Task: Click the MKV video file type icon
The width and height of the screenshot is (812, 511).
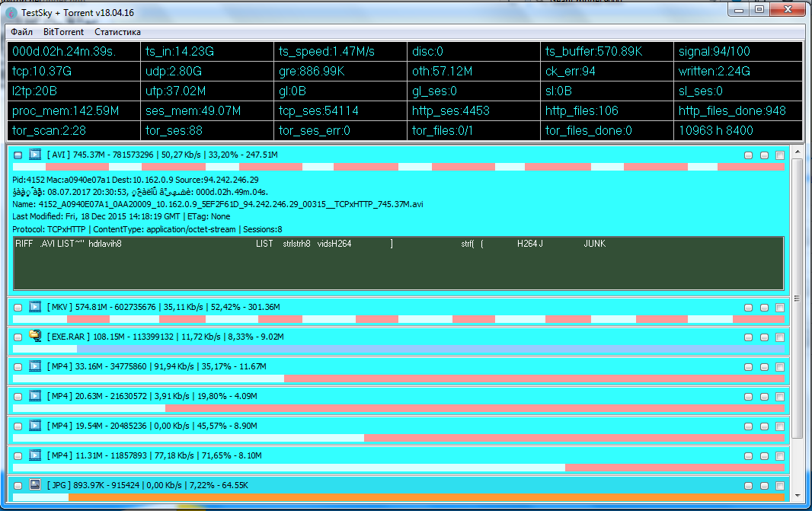Action: (34, 307)
